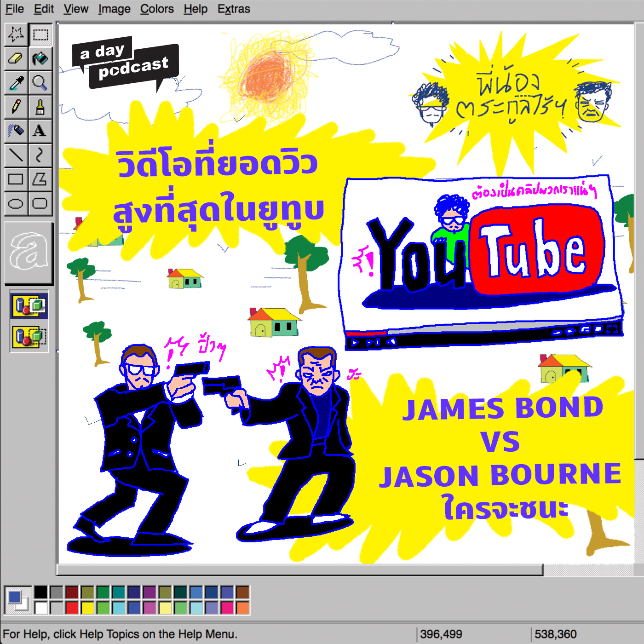Open the Extras menu
The height and width of the screenshot is (644, 644).
pos(234,9)
